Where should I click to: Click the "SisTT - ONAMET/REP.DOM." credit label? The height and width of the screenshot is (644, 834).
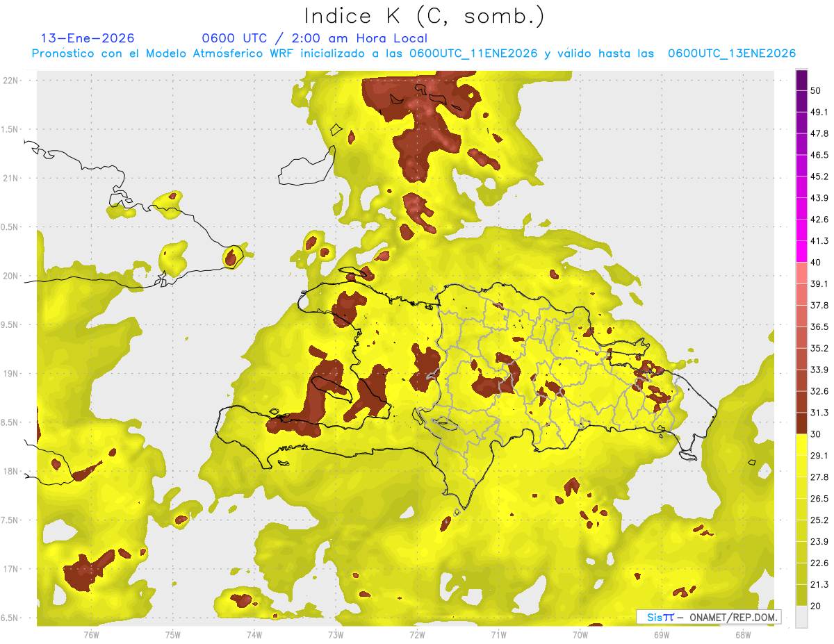click(710, 617)
